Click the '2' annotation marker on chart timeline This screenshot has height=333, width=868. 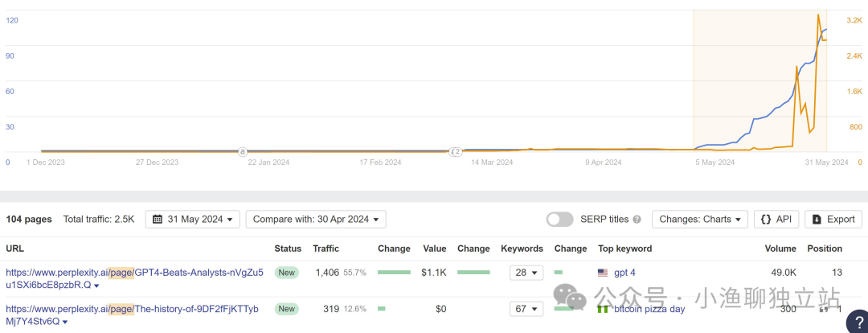457,151
